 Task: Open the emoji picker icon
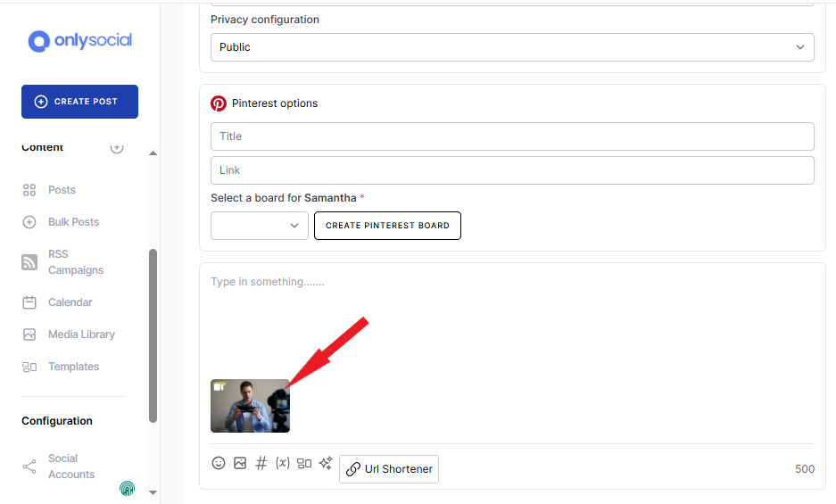pyautogui.click(x=219, y=463)
